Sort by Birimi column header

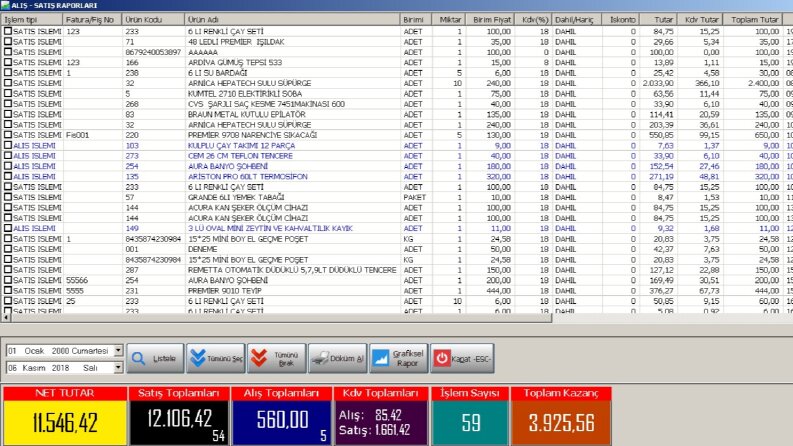pos(416,19)
